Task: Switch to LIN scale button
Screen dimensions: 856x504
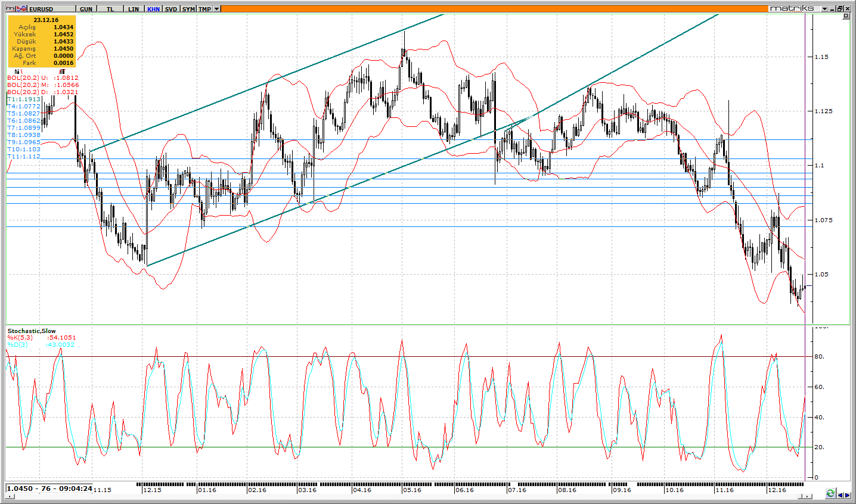Action: pos(134,9)
